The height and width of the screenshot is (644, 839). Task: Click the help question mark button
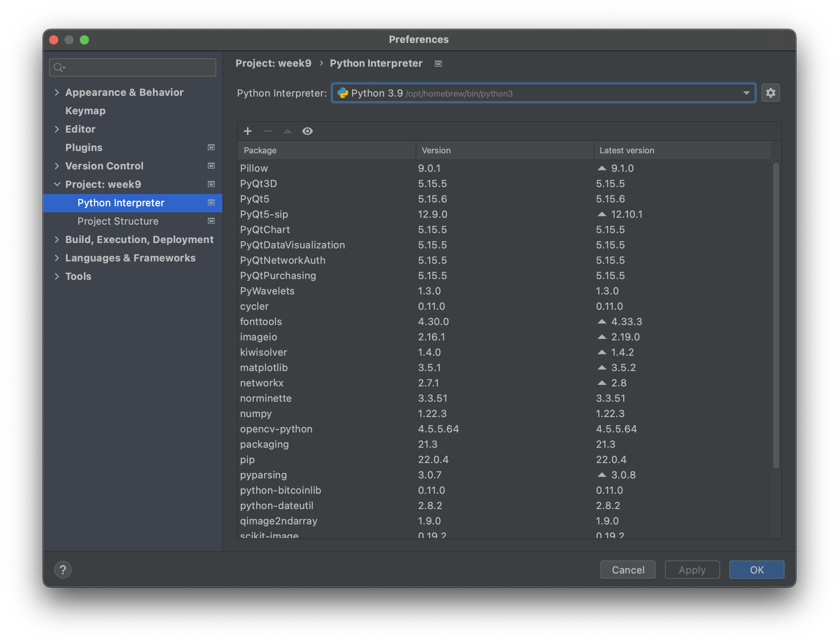63,570
